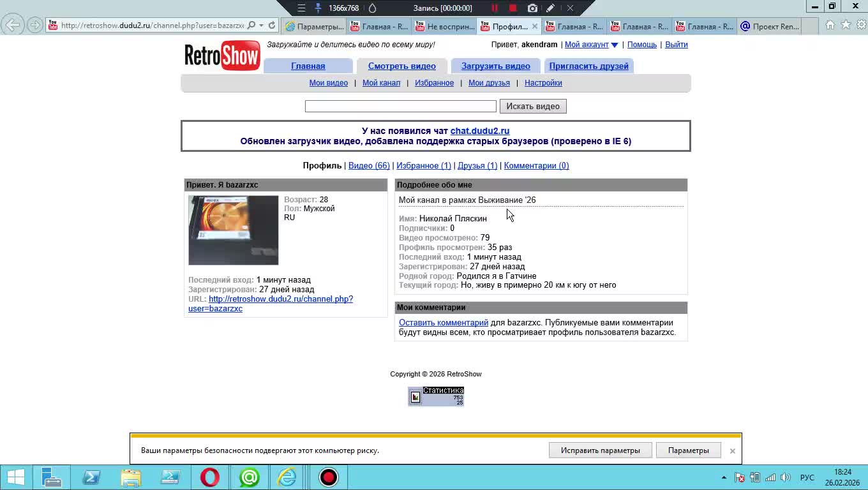Stop the recording with red square
The height and width of the screenshot is (490, 868).
(x=513, y=8)
